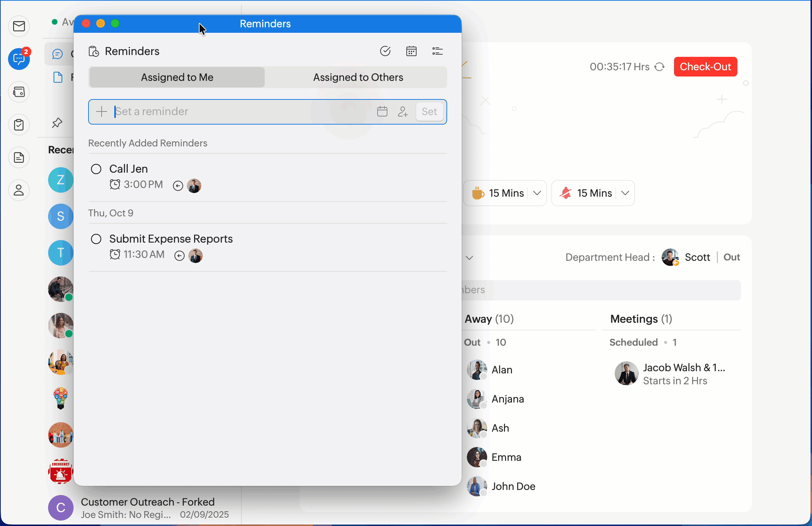Click the red Check-Out button

click(705, 67)
